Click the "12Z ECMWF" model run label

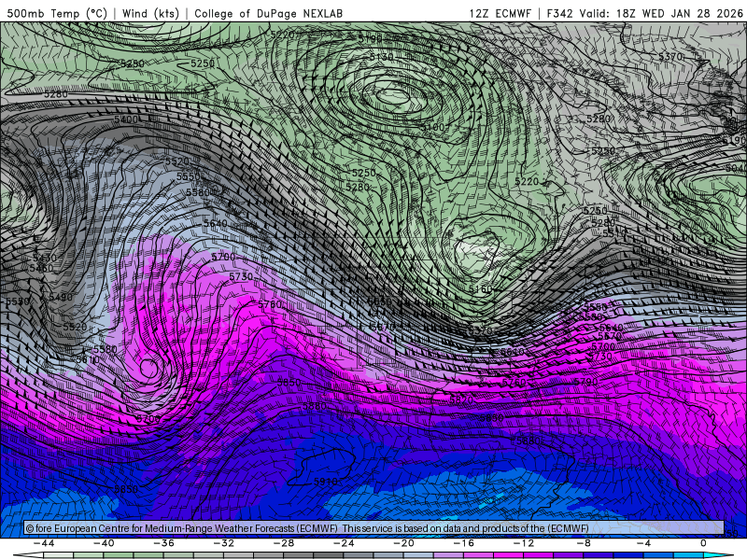(x=500, y=13)
